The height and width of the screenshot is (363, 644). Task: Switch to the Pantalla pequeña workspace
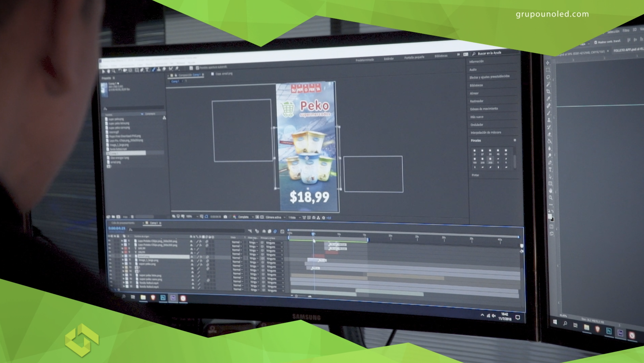414,57
